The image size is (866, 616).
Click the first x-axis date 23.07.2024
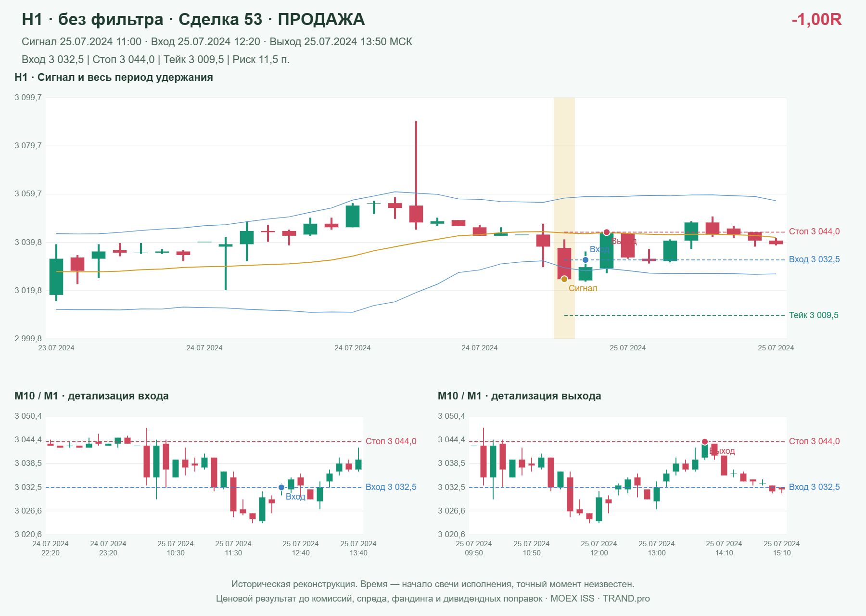pyautogui.click(x=56, y=348)
